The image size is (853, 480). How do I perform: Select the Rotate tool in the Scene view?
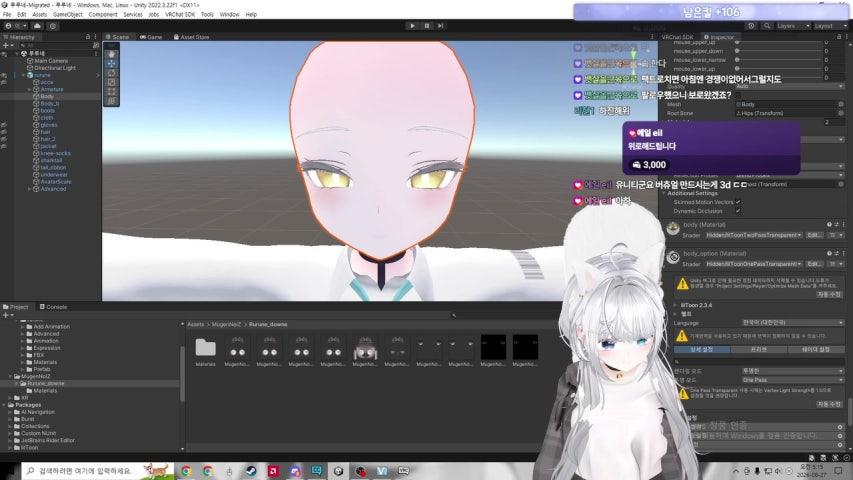pos(112,72)
